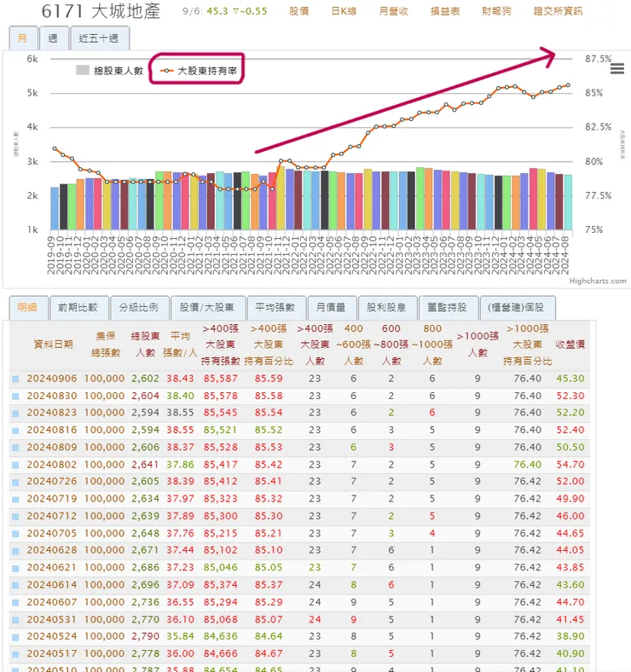Click the blue square beside row 20240628
This screenshot has height=672, width=631.
[x=16, y=551]
